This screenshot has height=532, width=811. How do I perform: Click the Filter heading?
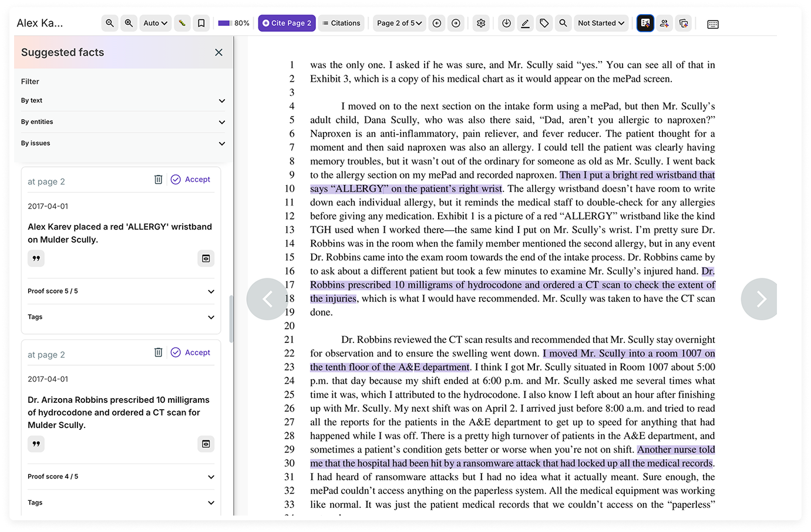[30, 82]
